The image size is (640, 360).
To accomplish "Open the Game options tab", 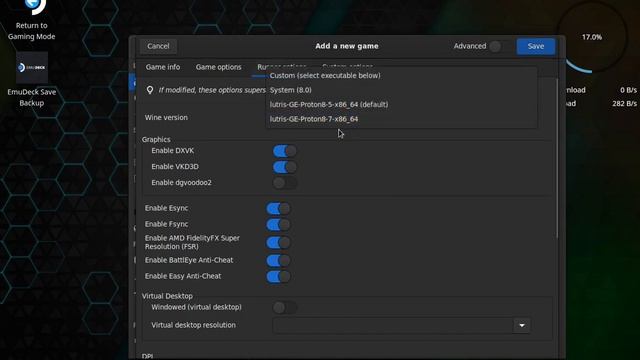I will [x=218, y=67].
